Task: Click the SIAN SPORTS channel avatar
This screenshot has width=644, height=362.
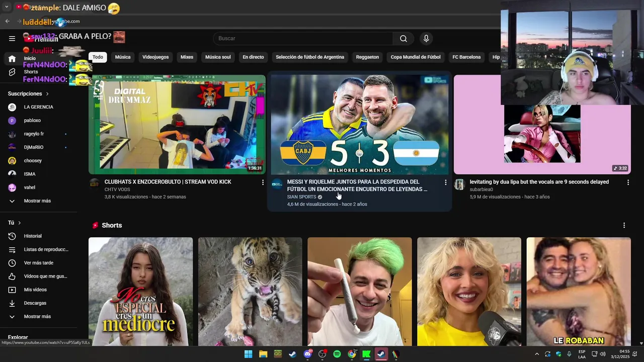Action: [x=277, y=184]
